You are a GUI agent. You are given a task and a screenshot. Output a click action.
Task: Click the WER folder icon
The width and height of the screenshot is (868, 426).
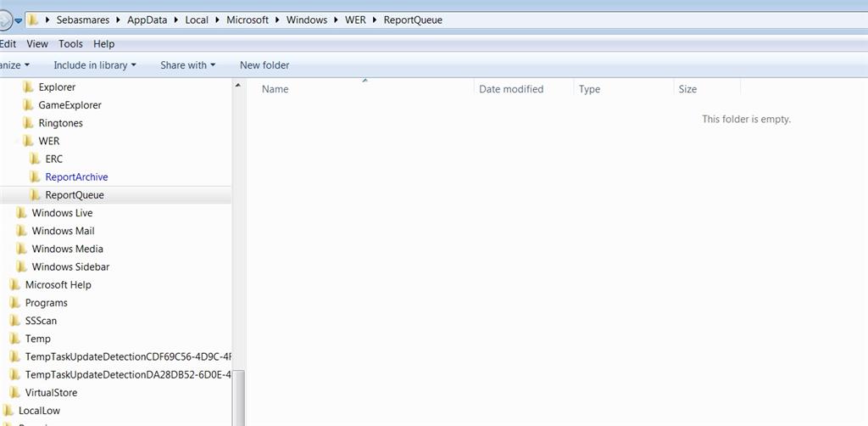tap(28, 141)
